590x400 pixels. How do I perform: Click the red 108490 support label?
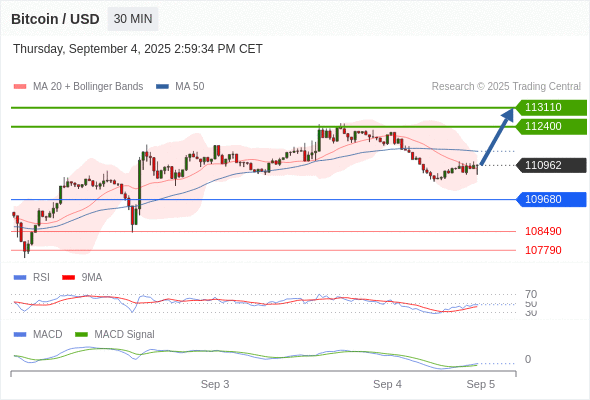543,231
